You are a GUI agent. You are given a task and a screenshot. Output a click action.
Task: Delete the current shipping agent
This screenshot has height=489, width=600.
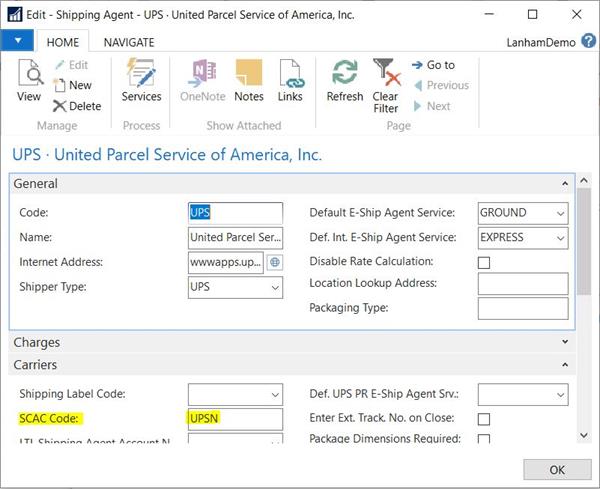click(77, 106)
